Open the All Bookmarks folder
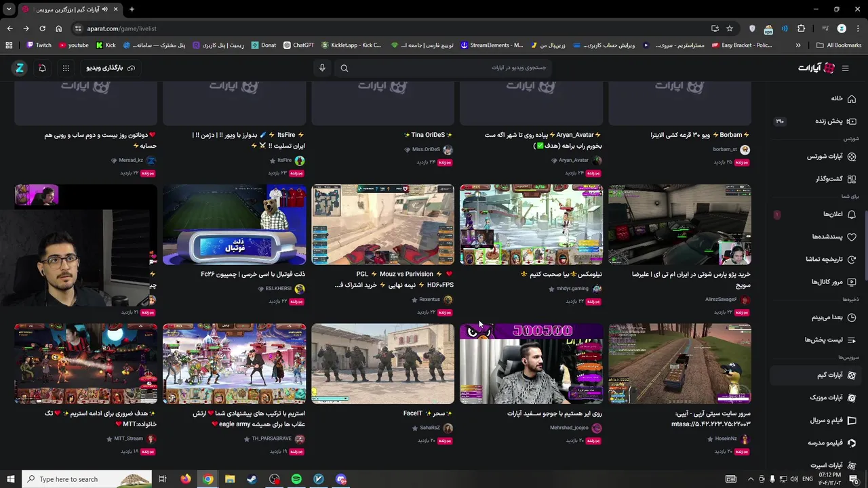Screen dimensions: 868x488 (x=839, y=45)
